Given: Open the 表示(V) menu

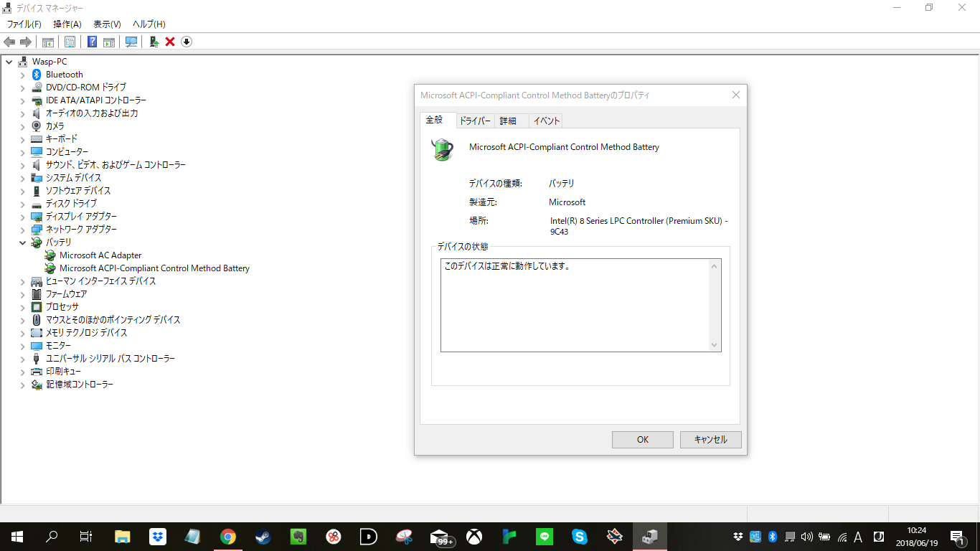Looking at the screenshot, I should click(108, 24).
